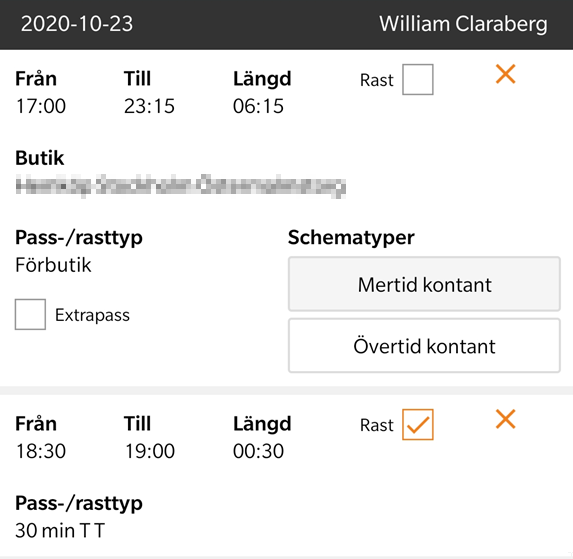Open the Förbutik pass type selector
Image resolution: width=573 pixels, height=559 pixels.
pos(53,265)
